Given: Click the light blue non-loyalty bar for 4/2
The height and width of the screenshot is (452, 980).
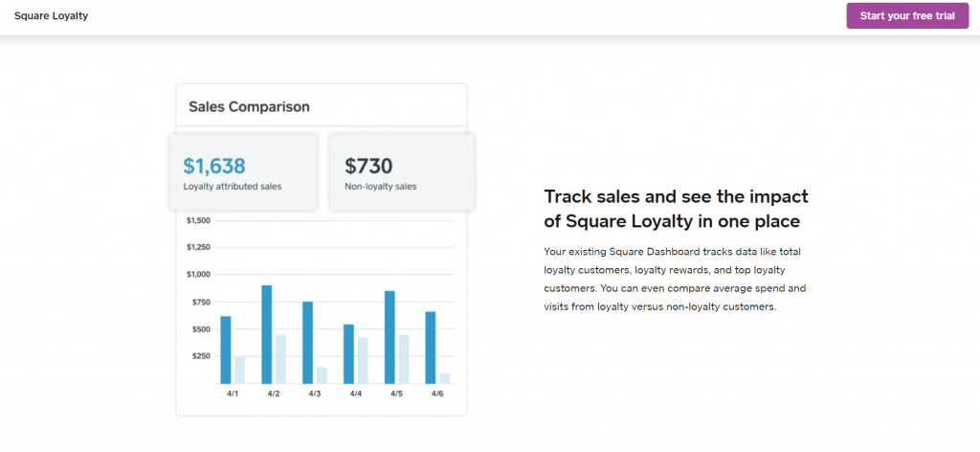Looking at the screenshot, I should (280, 359).
